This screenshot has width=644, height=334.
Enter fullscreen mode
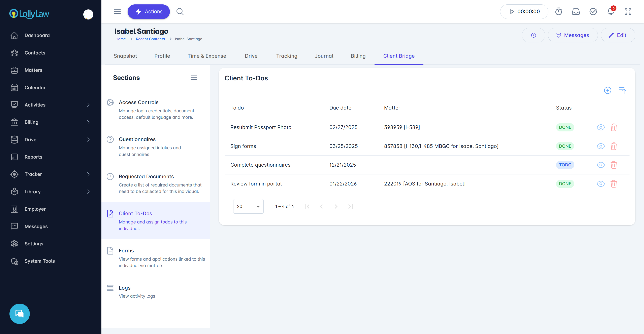[628, 11]
